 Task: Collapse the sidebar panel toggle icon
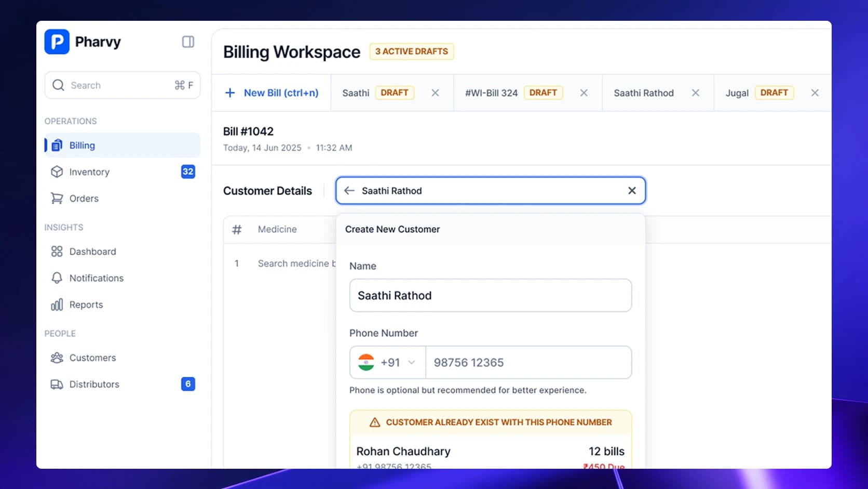tap(188, 42)
